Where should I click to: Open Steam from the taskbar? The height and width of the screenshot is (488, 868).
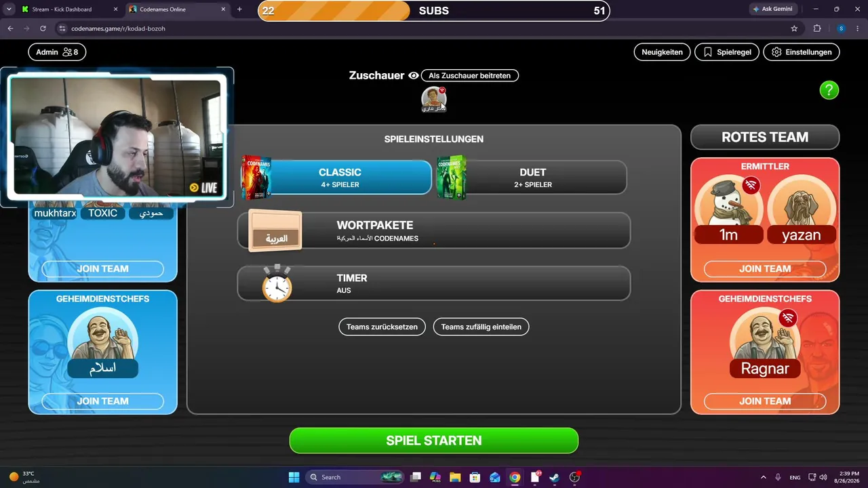tap(555, 477)
